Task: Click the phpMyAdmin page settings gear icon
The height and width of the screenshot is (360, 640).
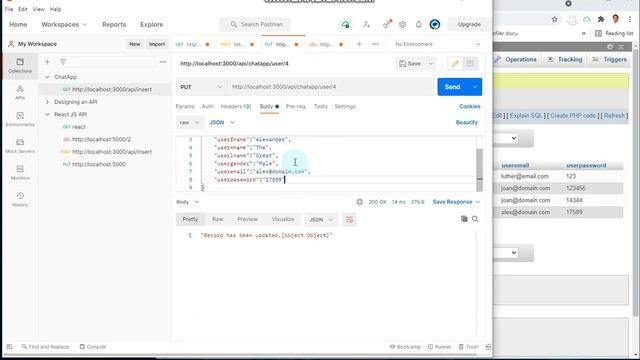Action: pyautogui.click(x=610, y=47)
